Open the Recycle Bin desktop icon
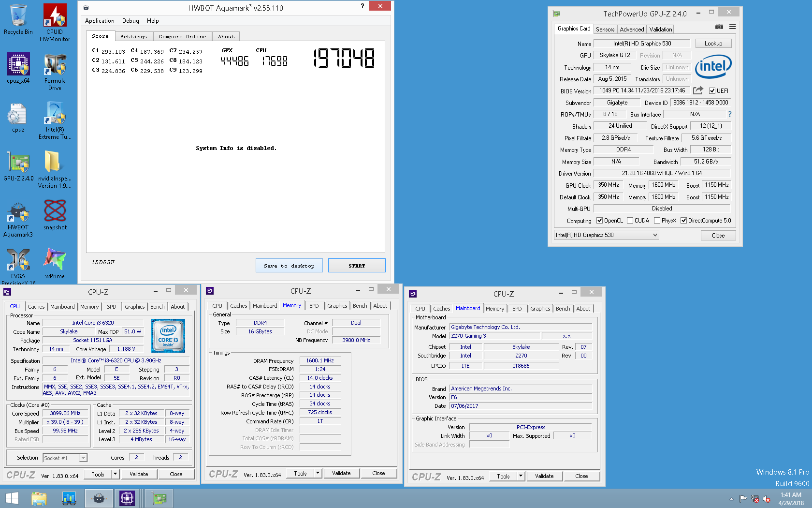812x508 pixels. (18, 19)
